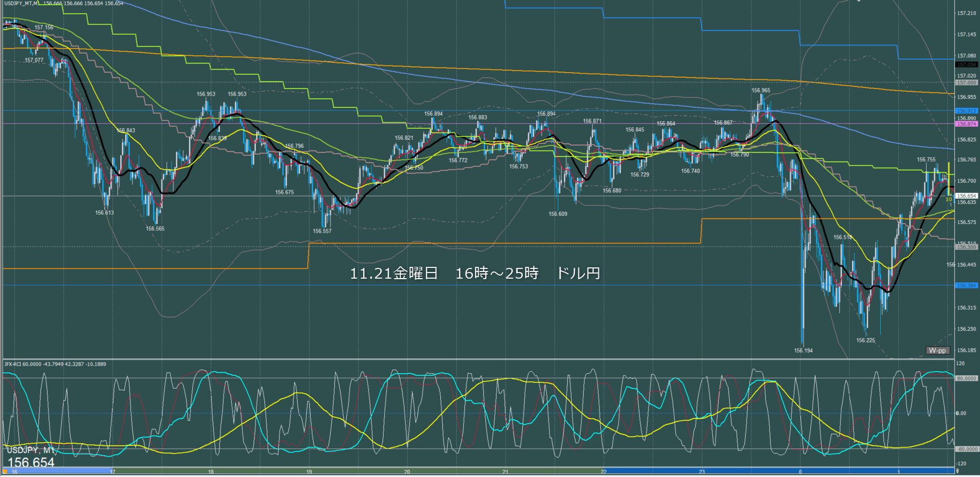The height and width of the screenshot is (477, 980).
Task: Click the white 156.654 current price tag
Action: 966,196
